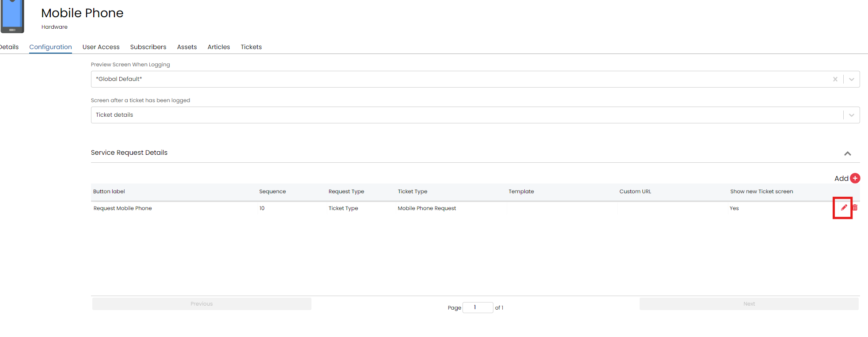
Task: Click the Mobile Phone device icon
Action: click(x=12, y=16)
